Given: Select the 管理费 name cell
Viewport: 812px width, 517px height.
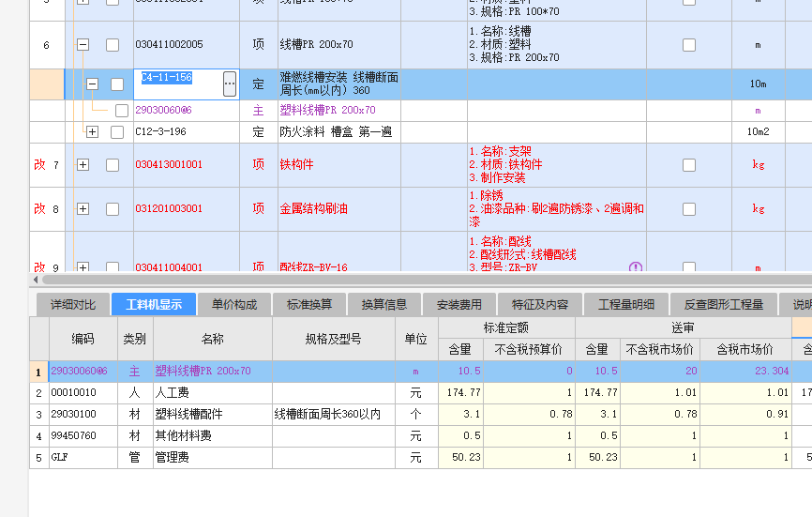Looking at the screenshot, I should click(x=212, y=458).
